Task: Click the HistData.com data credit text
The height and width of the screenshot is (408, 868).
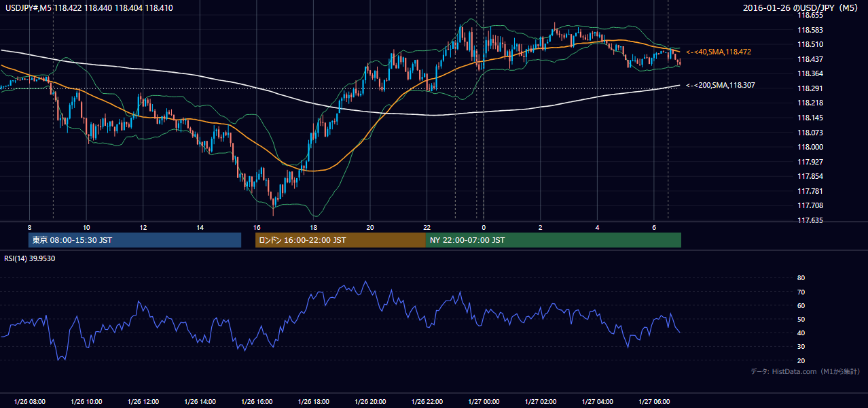Action: click(x=806, y=372)
